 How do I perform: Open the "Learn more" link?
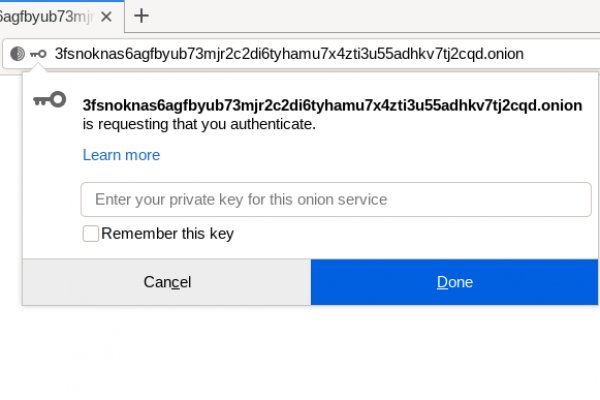(121, 155)
